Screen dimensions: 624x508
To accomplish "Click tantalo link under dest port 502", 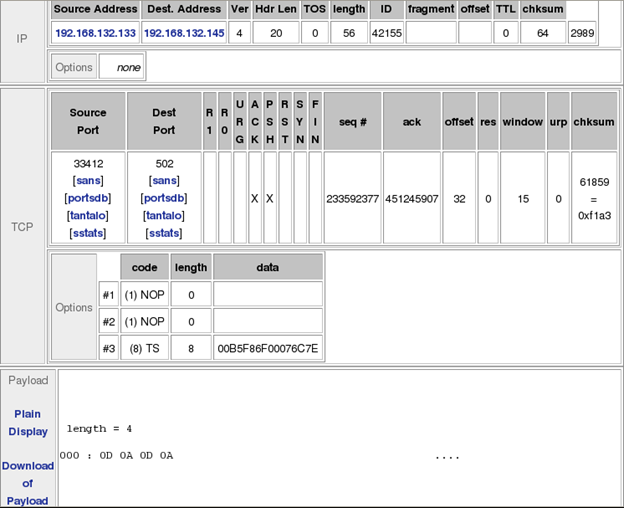I will point(164,216).
